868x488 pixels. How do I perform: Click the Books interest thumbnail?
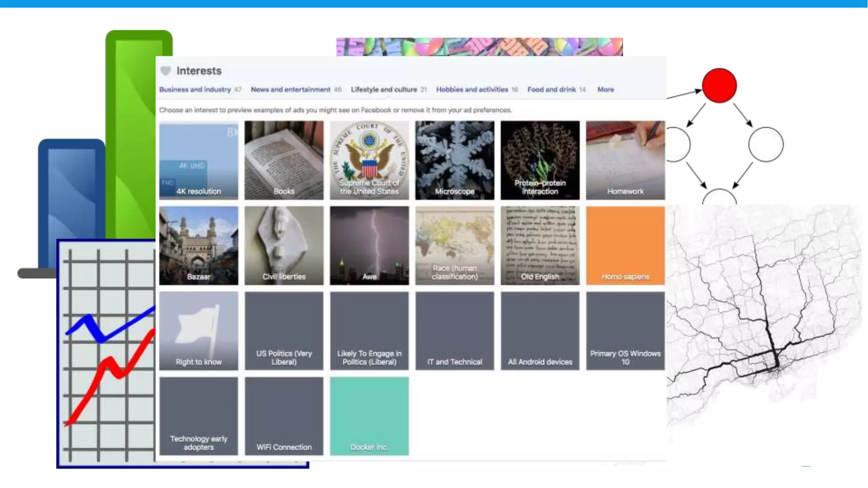[284, 160]
